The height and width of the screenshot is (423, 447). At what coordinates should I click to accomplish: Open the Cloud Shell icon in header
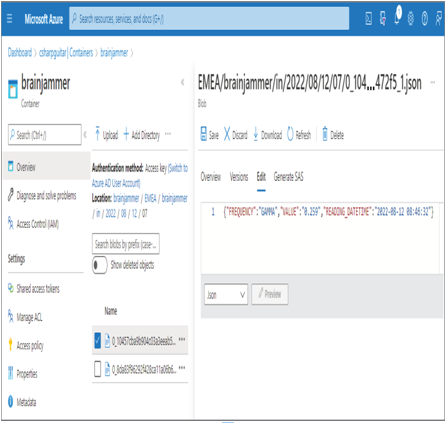pyautogui.click(x=369, y=19)
